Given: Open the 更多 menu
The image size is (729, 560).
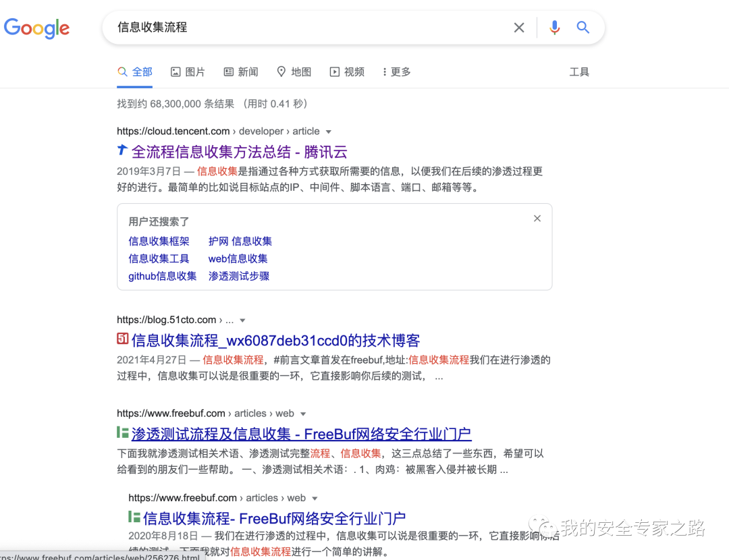Looking at the screenshot, I should pos(397,72).
